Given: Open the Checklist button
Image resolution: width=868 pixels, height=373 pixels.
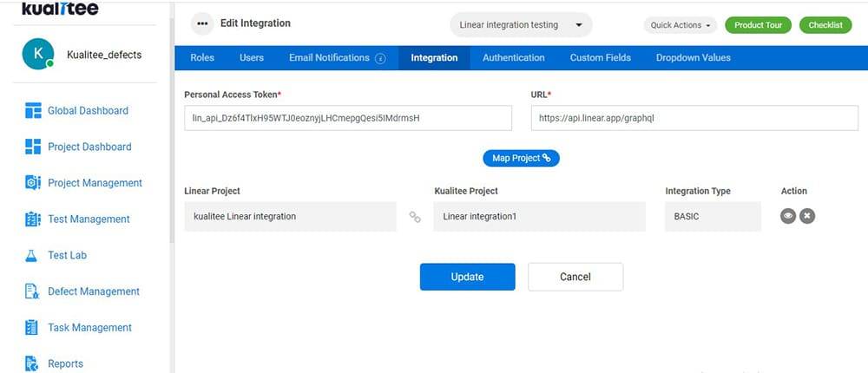Looking at the screenshot, I should pyautogui.click(x=825, y=25).
